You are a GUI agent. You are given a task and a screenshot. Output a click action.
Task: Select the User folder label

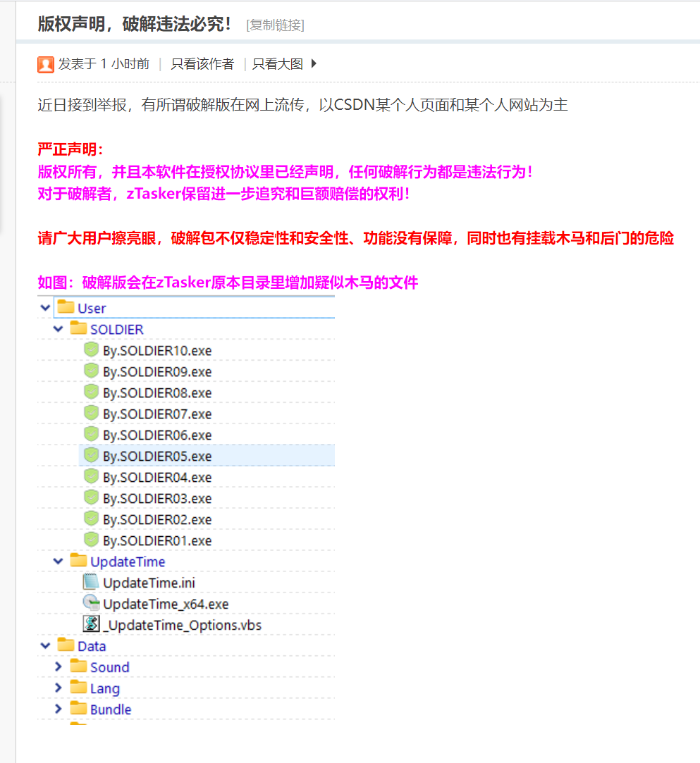point(92,309)
